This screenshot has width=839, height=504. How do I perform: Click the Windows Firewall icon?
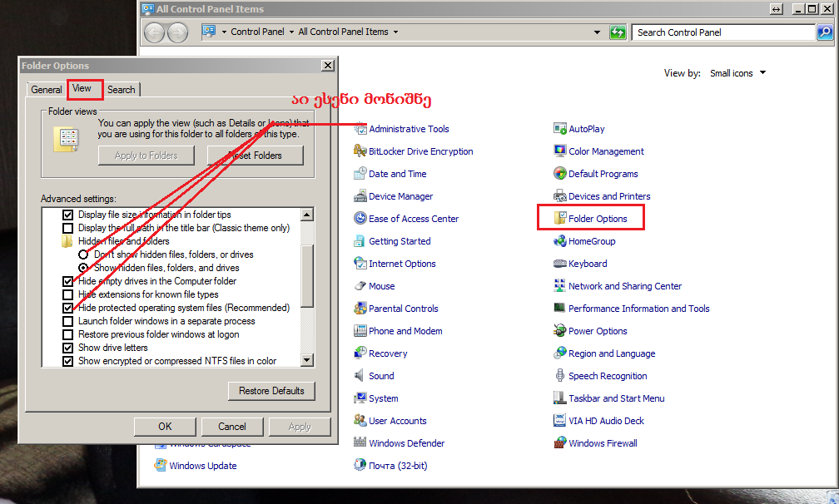click(x=559, y=443)
